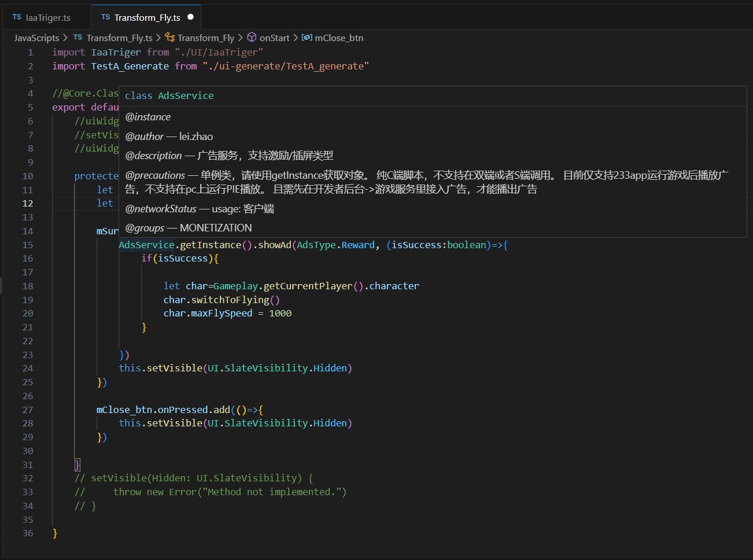Click the '@groups — MONETIZATION' hover line
Screen dimensions: 753x560
click(x=189, y=228)
